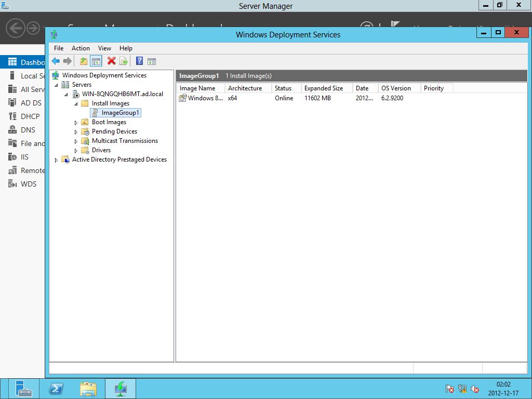Open WDS in Server Manager sidebar
The image size is (532, 399).
tap(22, 184)
